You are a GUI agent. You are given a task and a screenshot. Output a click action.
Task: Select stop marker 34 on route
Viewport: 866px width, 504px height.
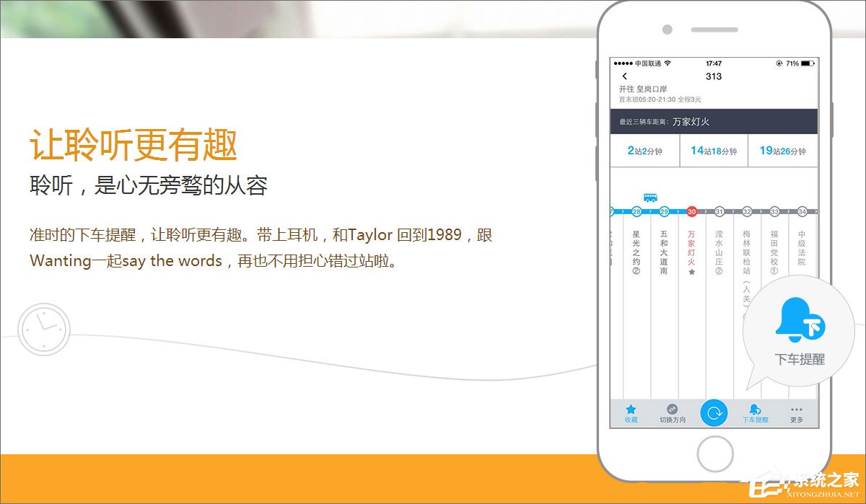click(802, 212)
